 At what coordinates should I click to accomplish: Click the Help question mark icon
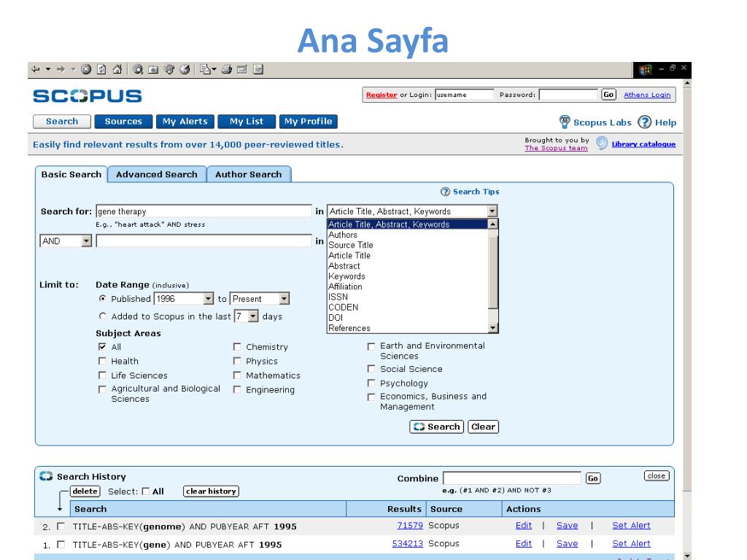pos(645,122)
